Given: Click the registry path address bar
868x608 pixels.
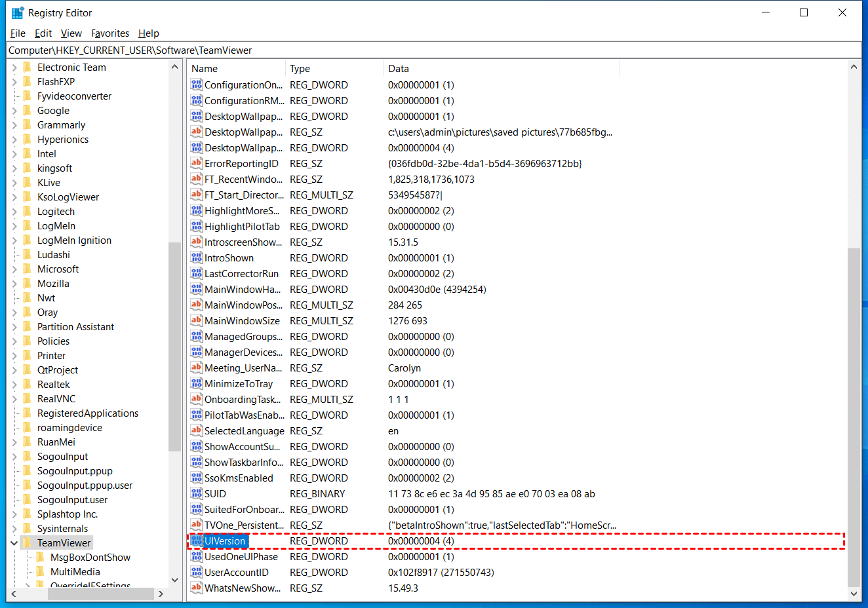Looking at the screenshot, I should click(x=434, y=50).
